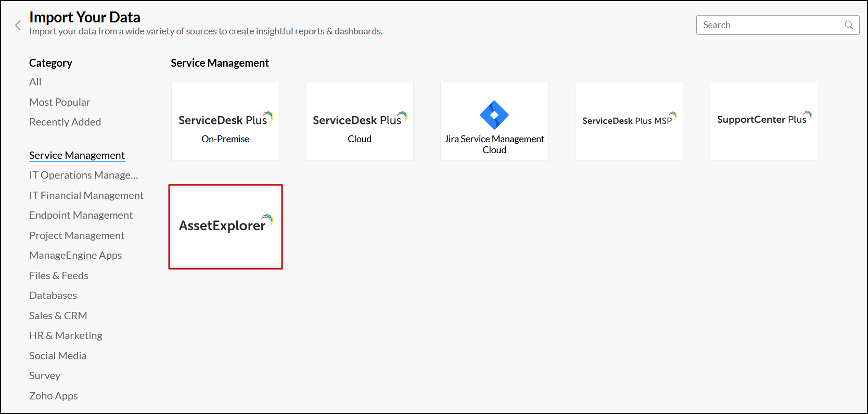Select Most Popular category
This screenshot has height=414, width=868.
point(60,102)
